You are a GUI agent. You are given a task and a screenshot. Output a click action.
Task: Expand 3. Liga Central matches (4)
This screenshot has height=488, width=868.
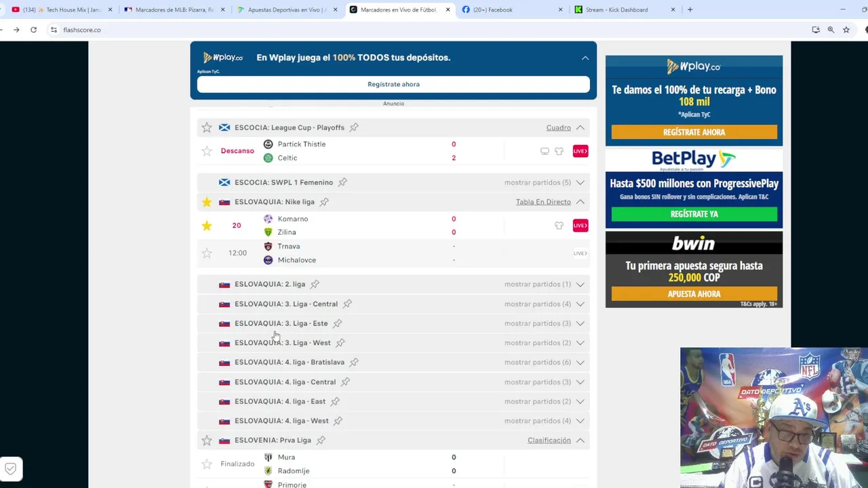coord(580,304)
